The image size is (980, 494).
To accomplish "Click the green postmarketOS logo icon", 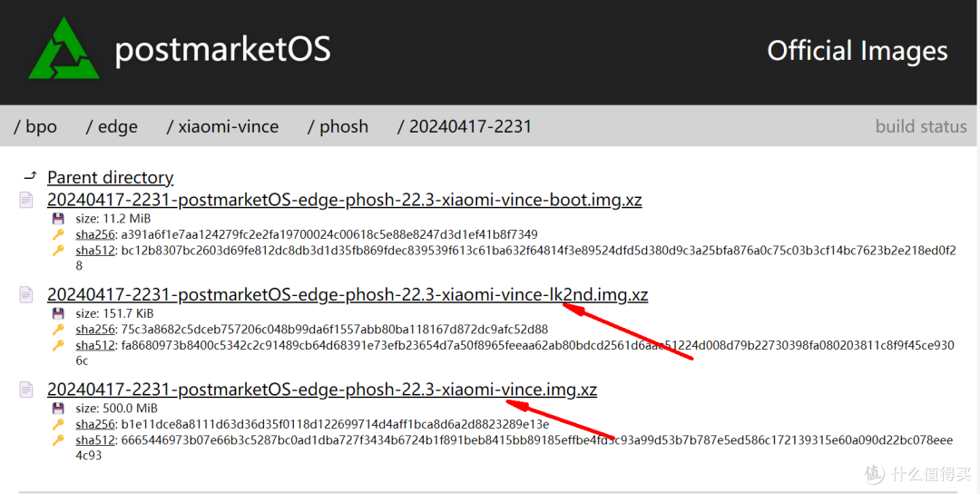I will pos(64,49).
